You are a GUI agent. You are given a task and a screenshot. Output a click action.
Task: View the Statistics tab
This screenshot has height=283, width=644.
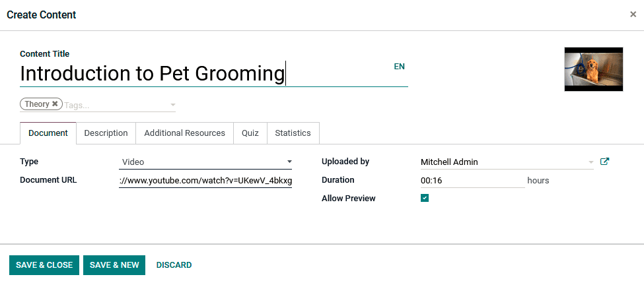point(293,133)
